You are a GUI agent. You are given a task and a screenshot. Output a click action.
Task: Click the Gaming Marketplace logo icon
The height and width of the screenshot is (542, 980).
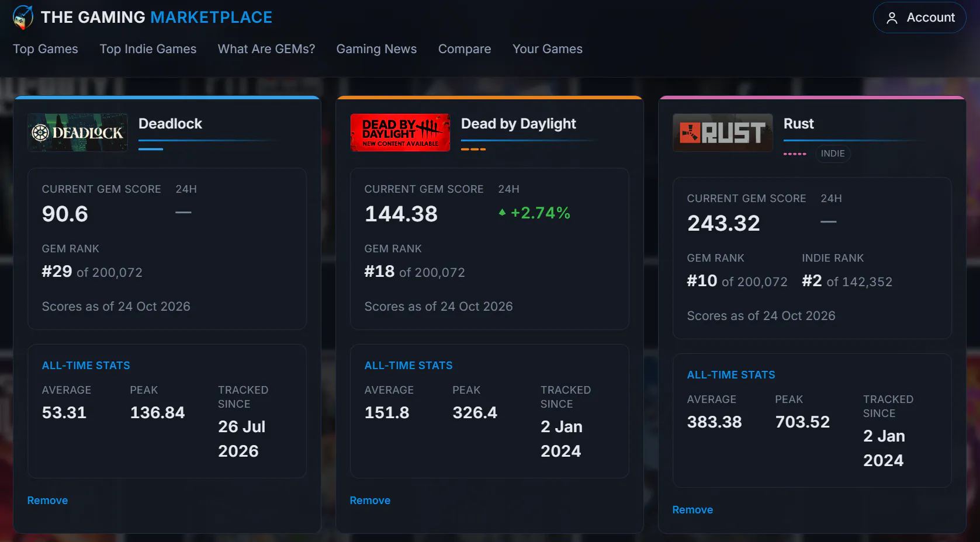click(23, 17)
